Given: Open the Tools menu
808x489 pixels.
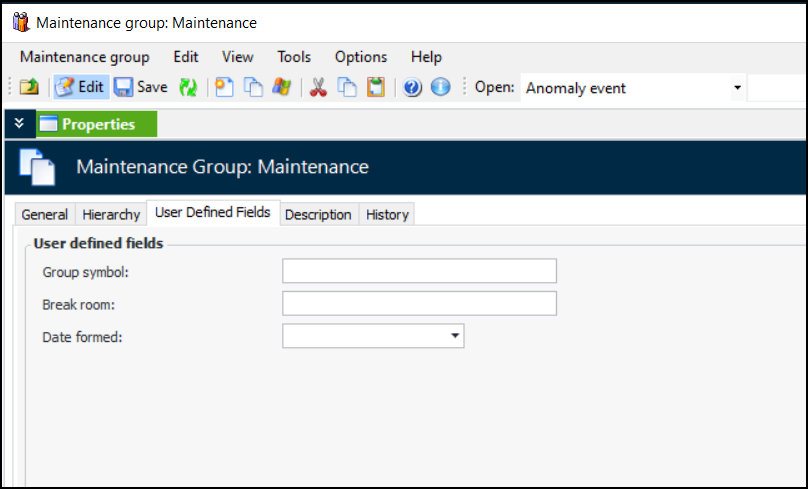Looking at the screenshot, I should coord(294,57).
